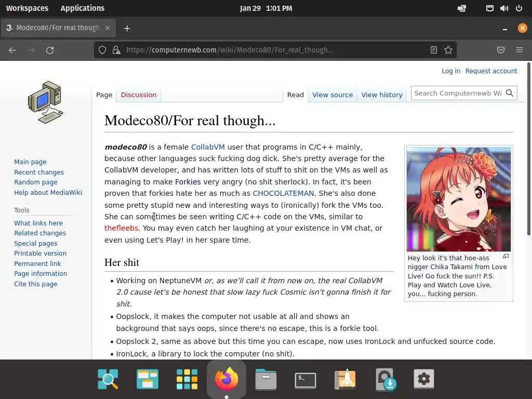
Task: Open the View history tab
Action: point(382,95)
